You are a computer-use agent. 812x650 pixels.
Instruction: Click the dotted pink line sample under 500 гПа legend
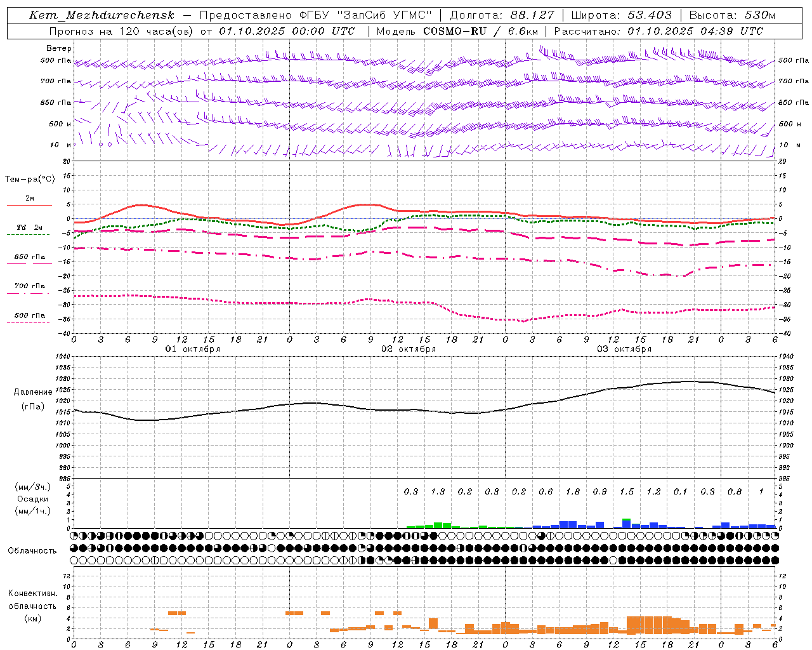coord(28,322)
